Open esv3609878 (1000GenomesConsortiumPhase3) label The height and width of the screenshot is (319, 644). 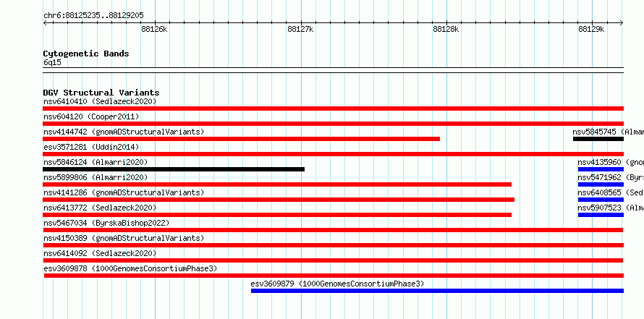pos(130,268)
